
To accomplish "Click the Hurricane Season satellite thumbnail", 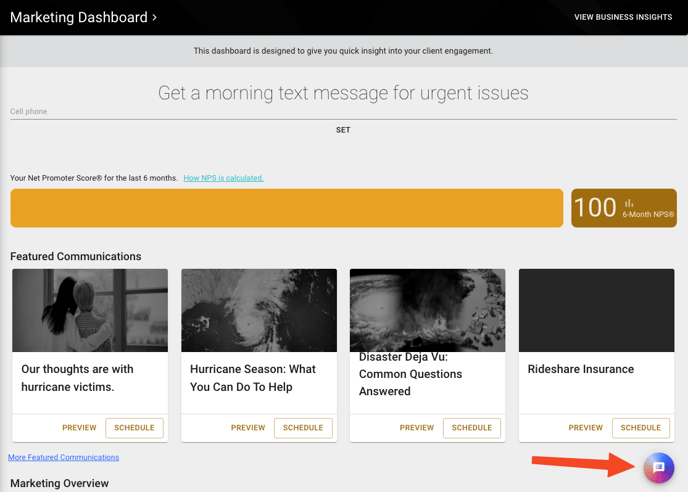I will pos(259,310).
